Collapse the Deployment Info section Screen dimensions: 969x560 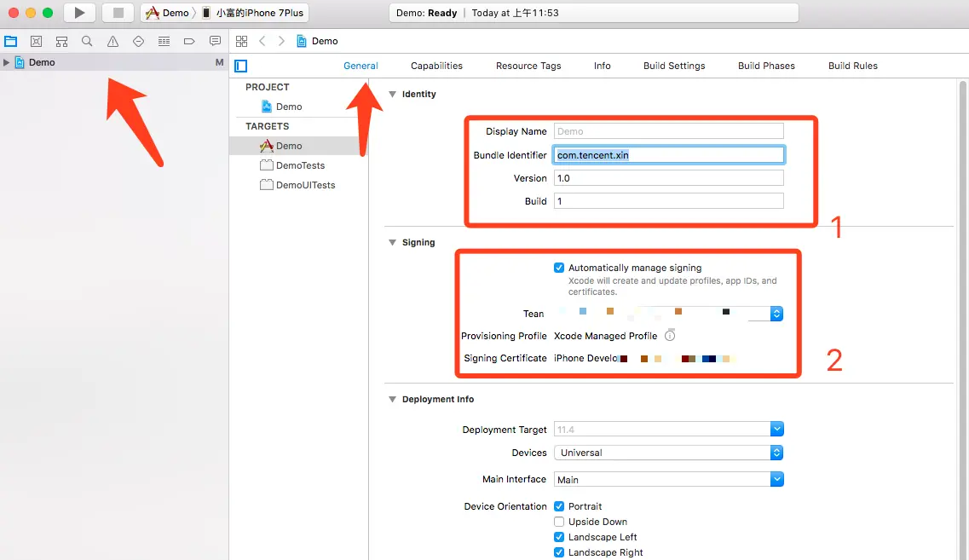[x=392, y=399]
